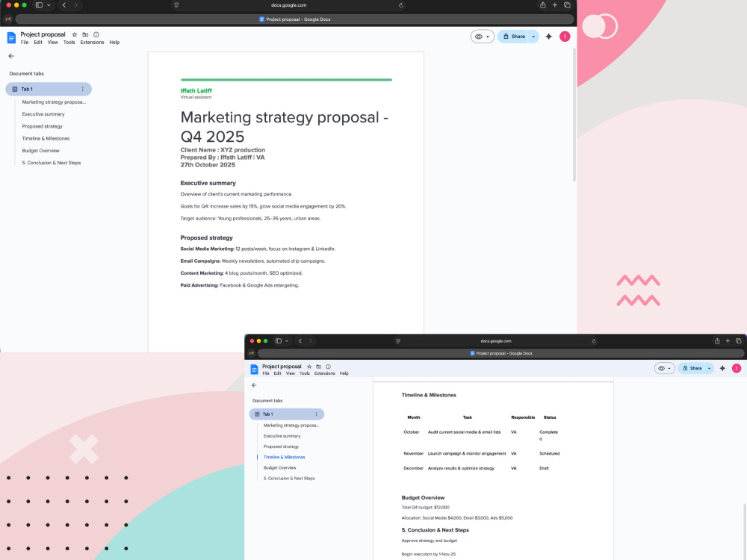Reload the page in the top window
This screenshot has width=747, height=560.
[x=401, y=5]
